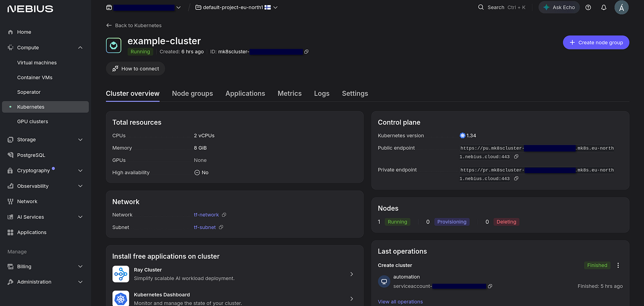Switch to the Node groups tab

[x=192, y=93]
